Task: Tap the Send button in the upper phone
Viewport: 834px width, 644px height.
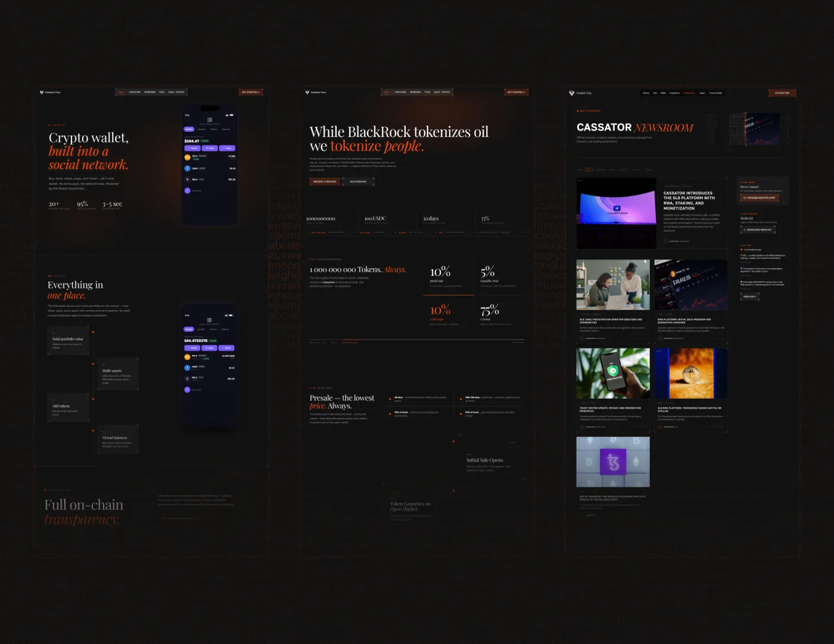Action: (x=210, y=148)
